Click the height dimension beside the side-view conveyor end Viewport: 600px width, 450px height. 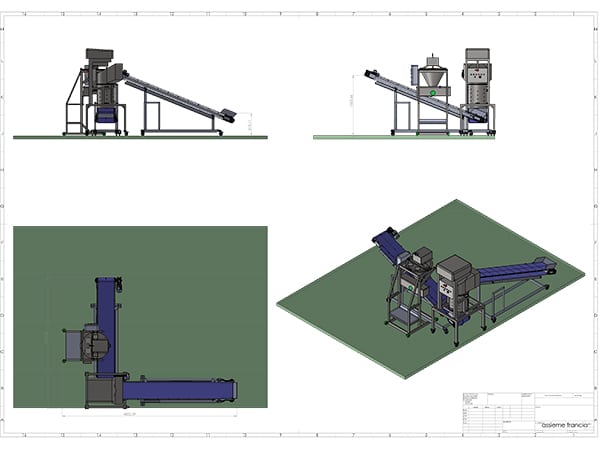tap(247, 121)
